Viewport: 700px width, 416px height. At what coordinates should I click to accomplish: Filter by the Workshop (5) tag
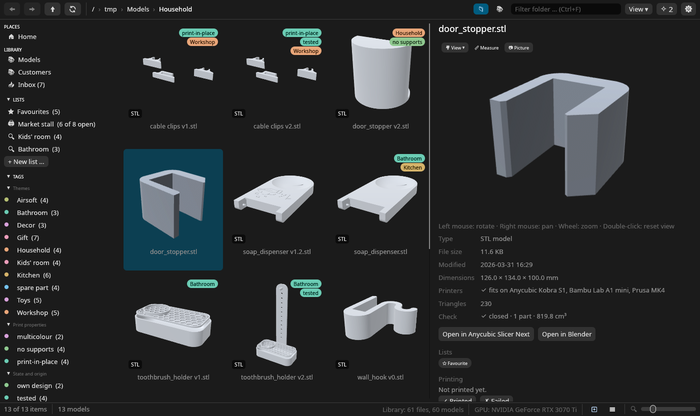click(x=38, y=312)
